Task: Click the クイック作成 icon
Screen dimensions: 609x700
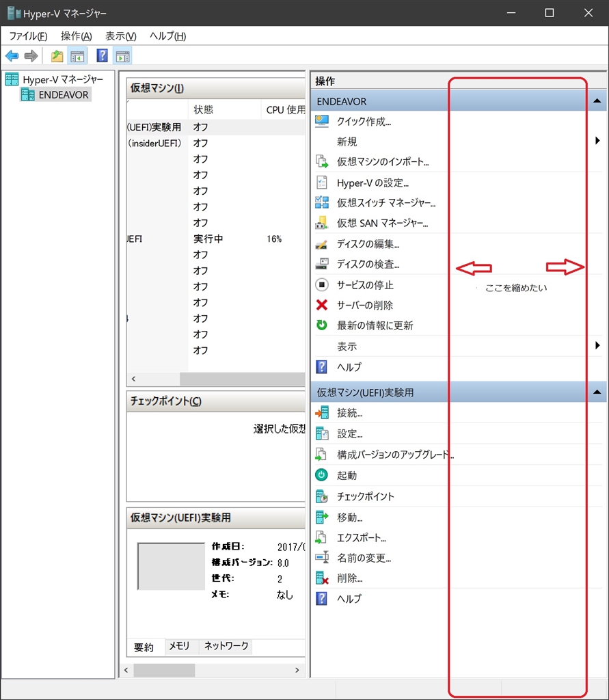Action: point(322,122)
